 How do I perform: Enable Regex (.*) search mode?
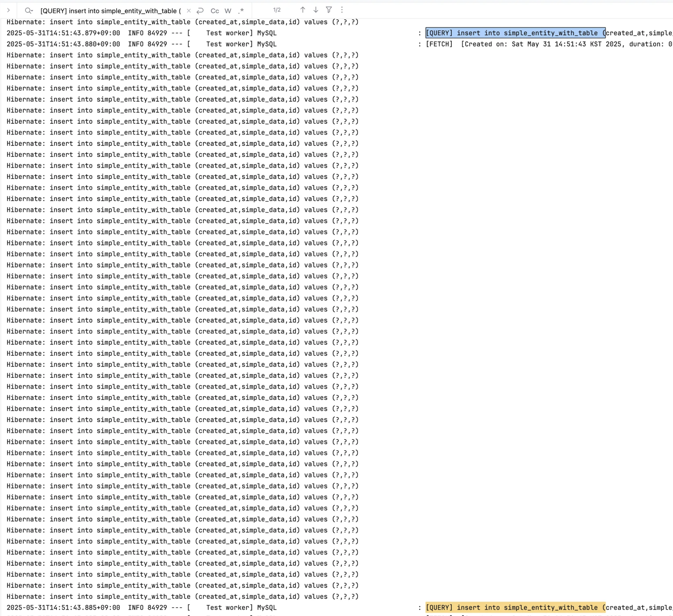241,11
